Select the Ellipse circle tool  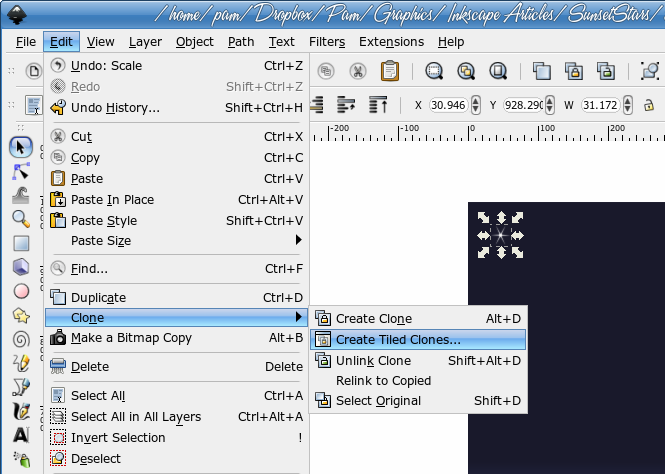coord(21,291)
